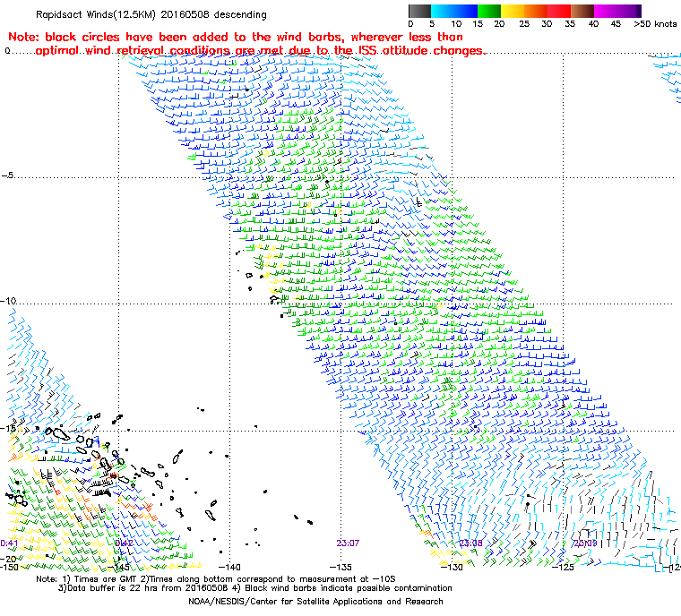The height and width of the screenshot is (616, 681).
Task: Click the '35' label under the color scale
Action: click(x=570, y=24)
